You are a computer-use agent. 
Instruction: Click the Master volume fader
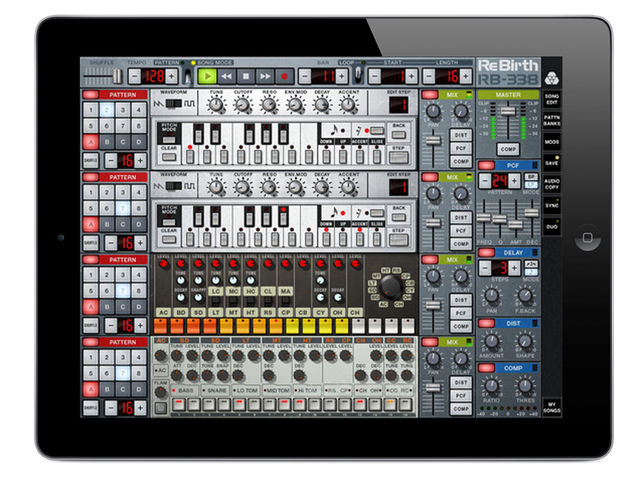click(x=508, y=111)
